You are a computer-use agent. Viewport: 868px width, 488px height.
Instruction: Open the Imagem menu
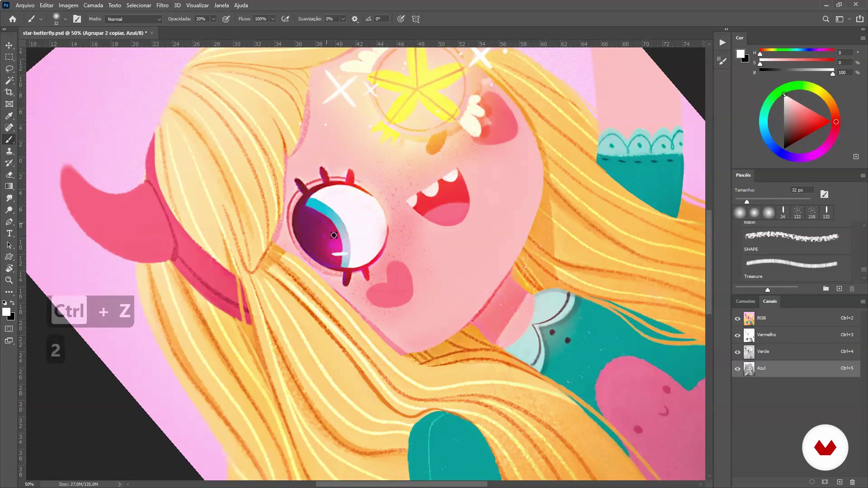(68, 5)
